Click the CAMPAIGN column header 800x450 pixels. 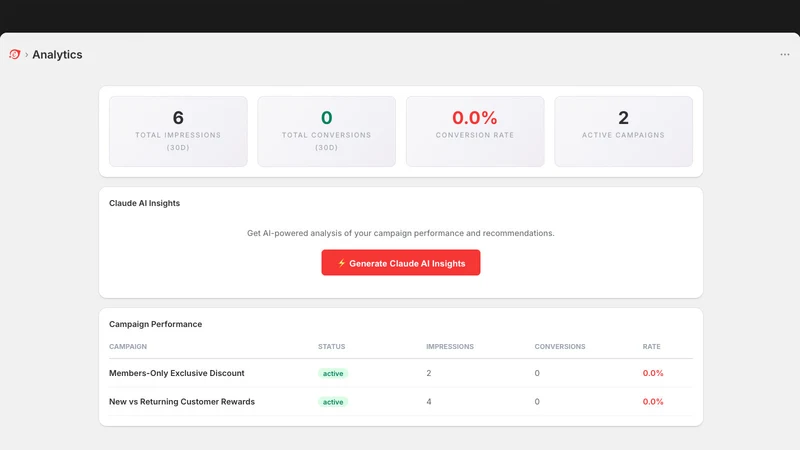pyautogui.click(x=128, y=346)
